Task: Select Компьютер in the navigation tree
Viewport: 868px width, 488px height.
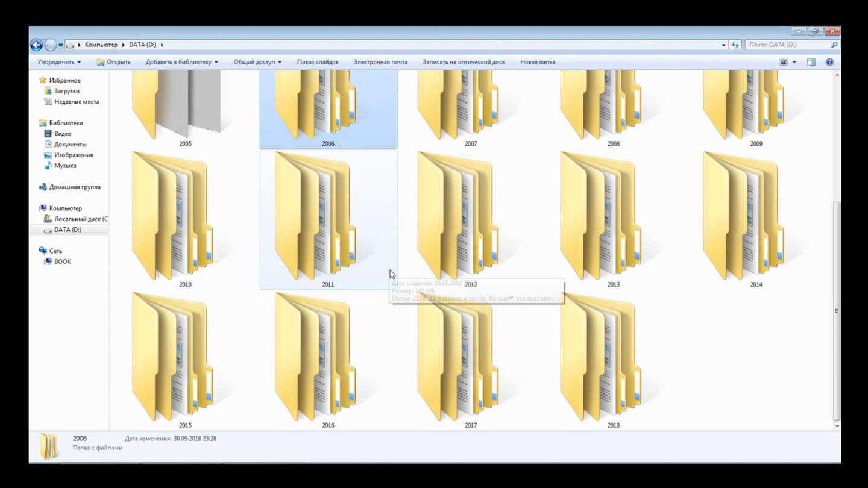Action: point(60,208)
